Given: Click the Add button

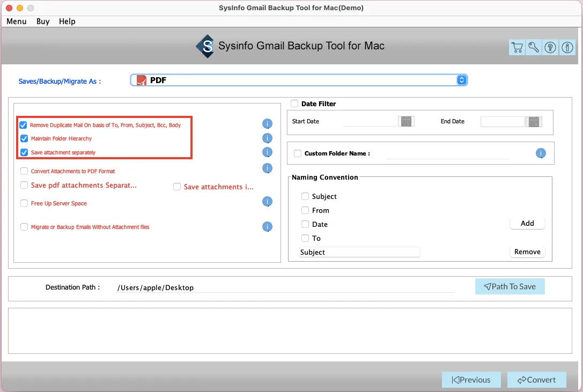Looking at the screenshot, I should 527,223.
